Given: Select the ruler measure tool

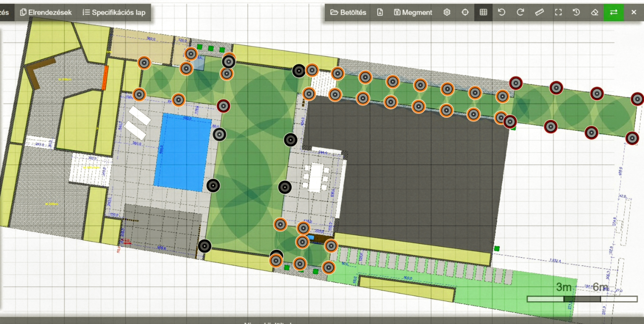Looking at the screenshot, I should (539, 12).
